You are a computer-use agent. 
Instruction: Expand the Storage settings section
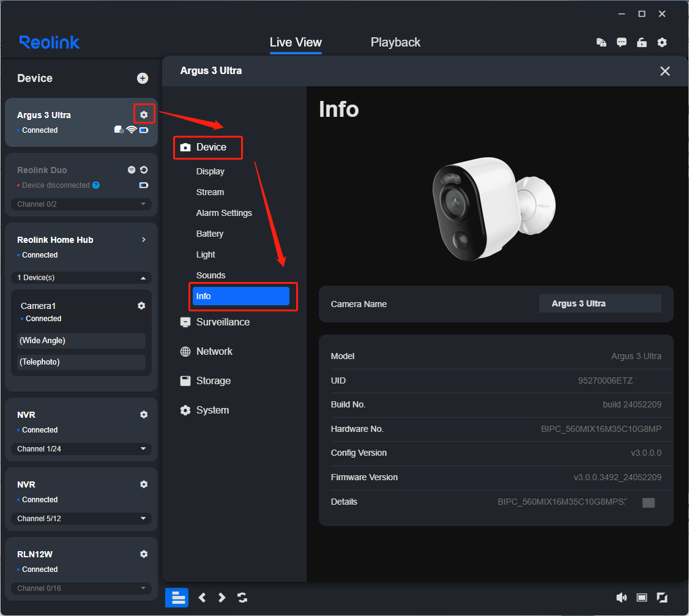205,381
